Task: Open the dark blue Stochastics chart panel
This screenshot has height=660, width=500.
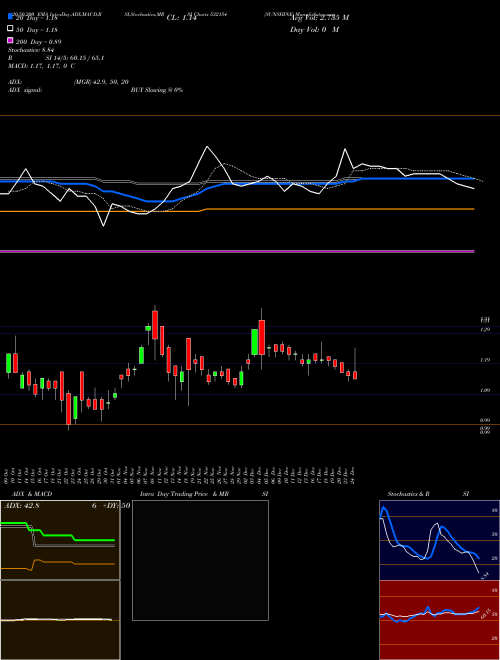Action: pos(439,540)
